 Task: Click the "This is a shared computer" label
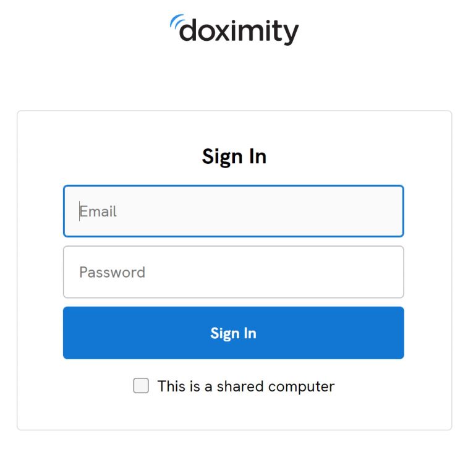coord(245,386)
